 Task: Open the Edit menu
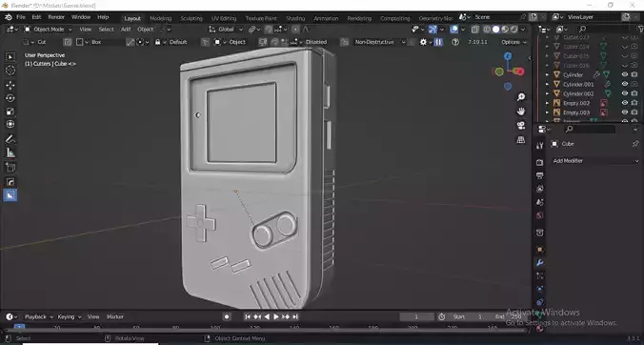36,17
